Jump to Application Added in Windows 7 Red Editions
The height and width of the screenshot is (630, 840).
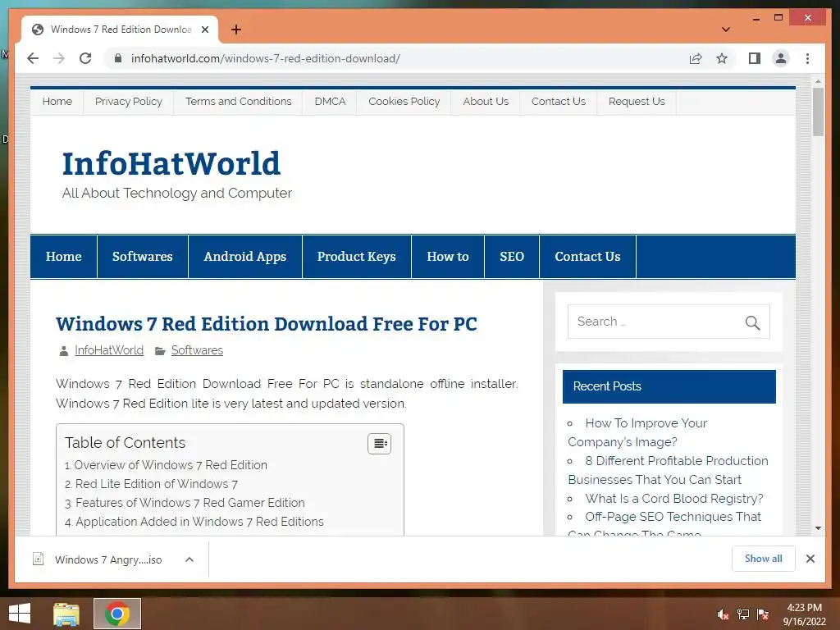point(199,521)
